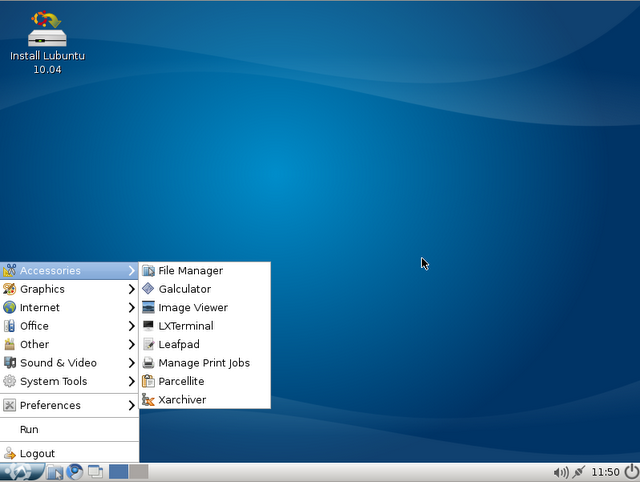Click the printer icon for Manage Print Jobs

pos(149,363)
